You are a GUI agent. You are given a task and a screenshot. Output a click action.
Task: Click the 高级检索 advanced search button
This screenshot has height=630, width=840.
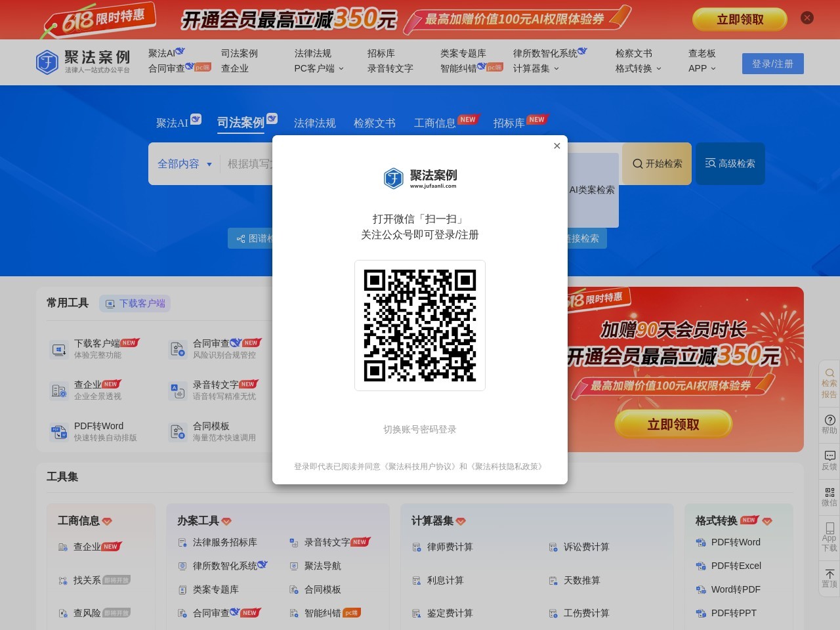(730, 163)
